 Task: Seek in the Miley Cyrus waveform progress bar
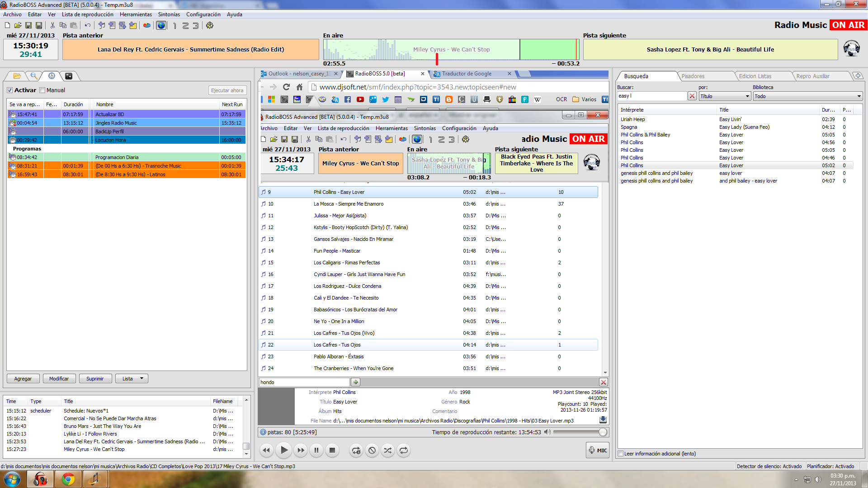click(451, 50)
